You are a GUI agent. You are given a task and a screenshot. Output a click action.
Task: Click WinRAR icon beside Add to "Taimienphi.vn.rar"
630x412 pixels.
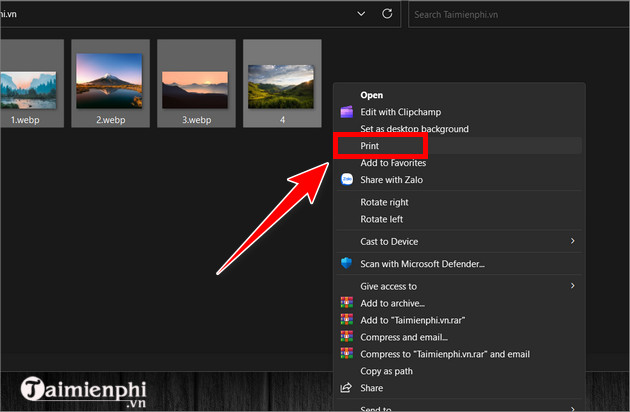347,320
